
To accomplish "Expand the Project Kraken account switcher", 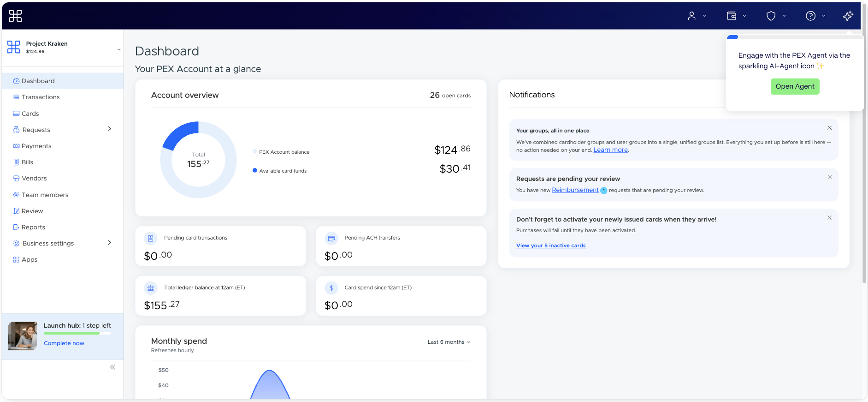I will 119,49.
